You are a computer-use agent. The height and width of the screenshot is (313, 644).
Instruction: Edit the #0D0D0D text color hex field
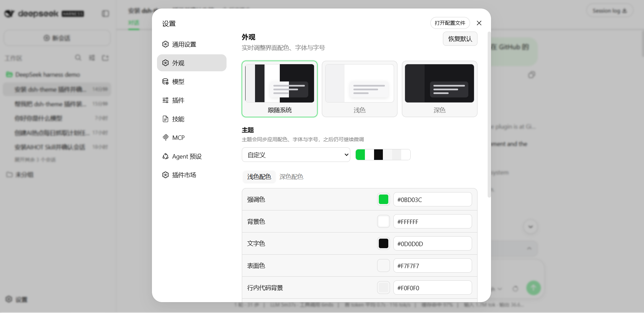[432, 243]
